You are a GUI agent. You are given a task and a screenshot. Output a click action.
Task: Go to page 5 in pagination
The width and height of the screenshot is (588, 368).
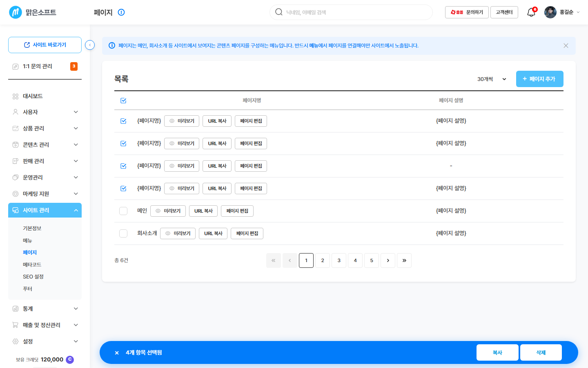coord(372,260)
